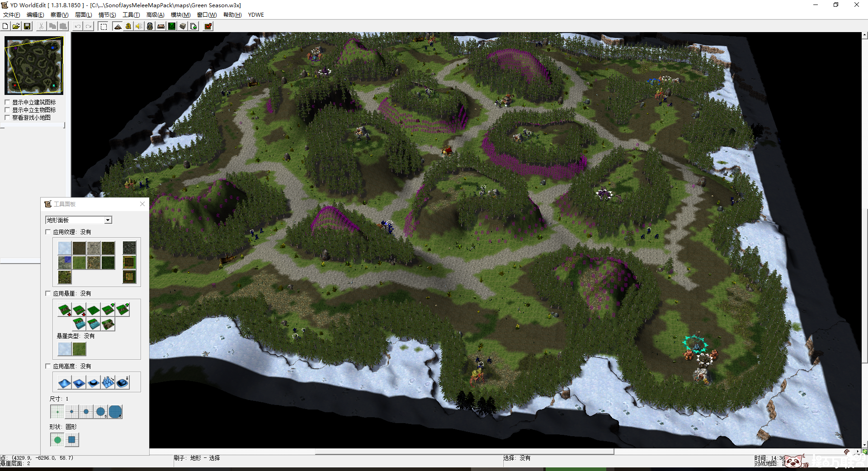Open the Trigger Editor 'a' icon

[128, 26]
